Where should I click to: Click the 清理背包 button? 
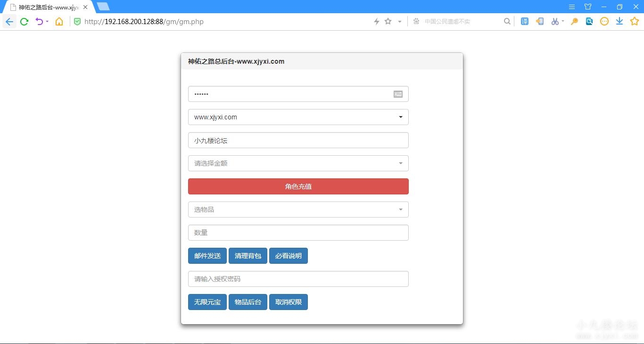pyautogui.click(x=248, y=256)
